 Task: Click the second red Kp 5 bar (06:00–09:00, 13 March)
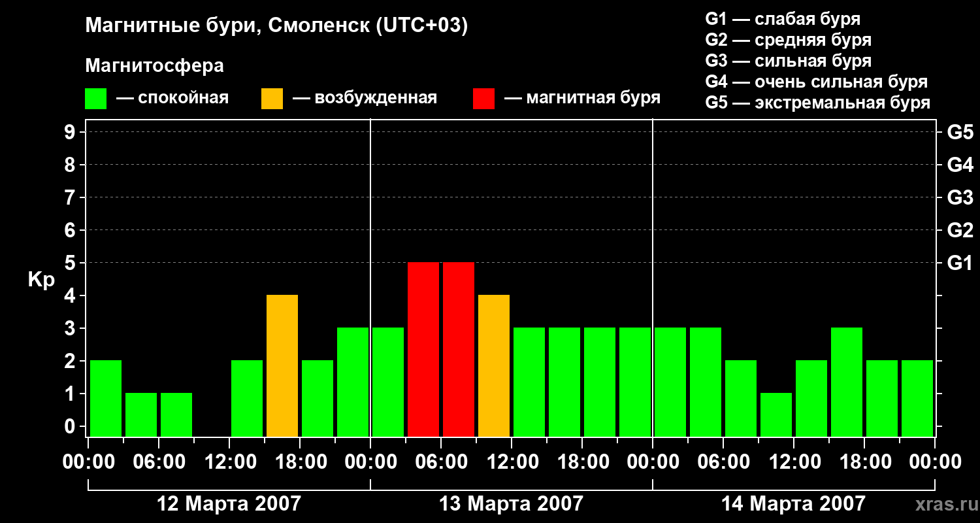point(459,349)
